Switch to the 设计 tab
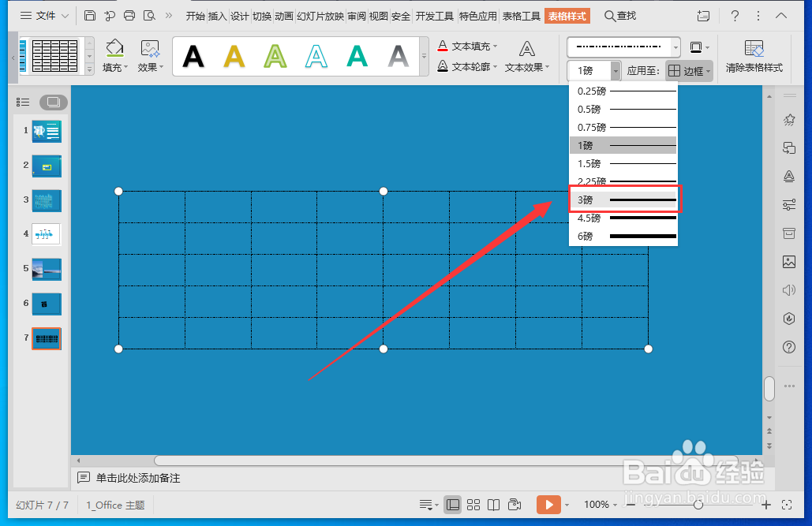 click(239, 16)
